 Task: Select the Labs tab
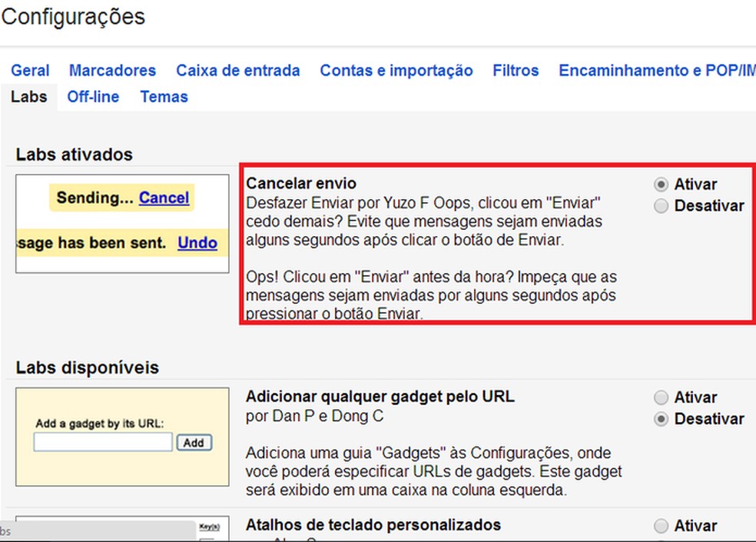(x=29, y=97)
